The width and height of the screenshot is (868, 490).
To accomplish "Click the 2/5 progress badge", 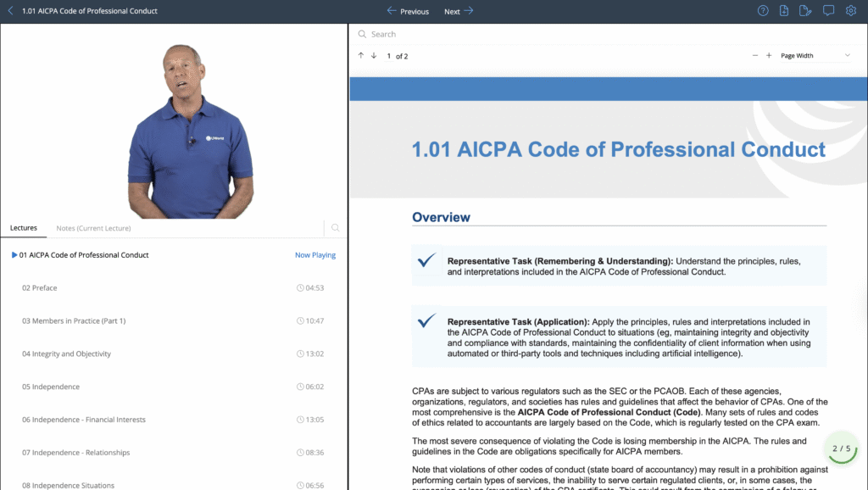I will pyautogui.click(x=841, y=448).
